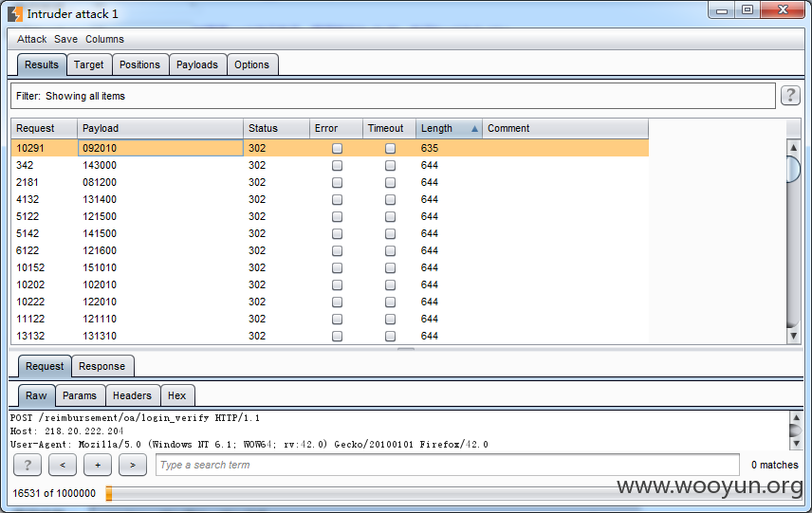This screenshot has height=513, width=812.
Task: Sort by the Request column header
Action: coord(44,128)
